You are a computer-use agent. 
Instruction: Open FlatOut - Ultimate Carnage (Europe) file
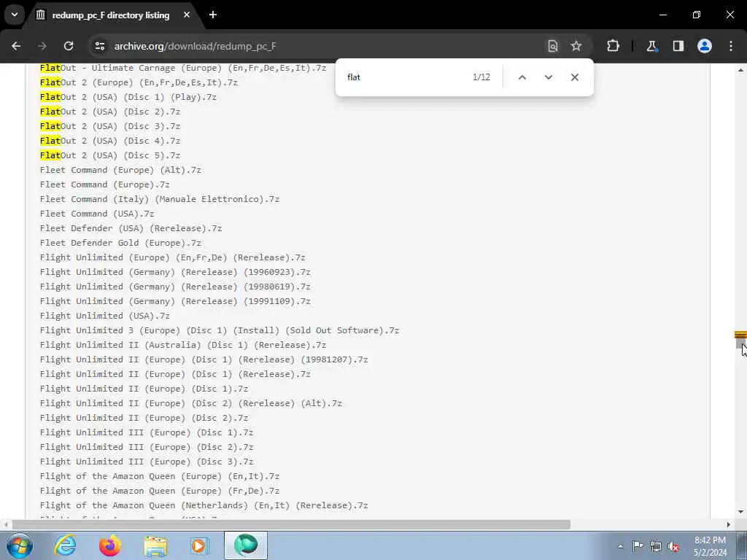pyautogui.click(x=183, y=68)
